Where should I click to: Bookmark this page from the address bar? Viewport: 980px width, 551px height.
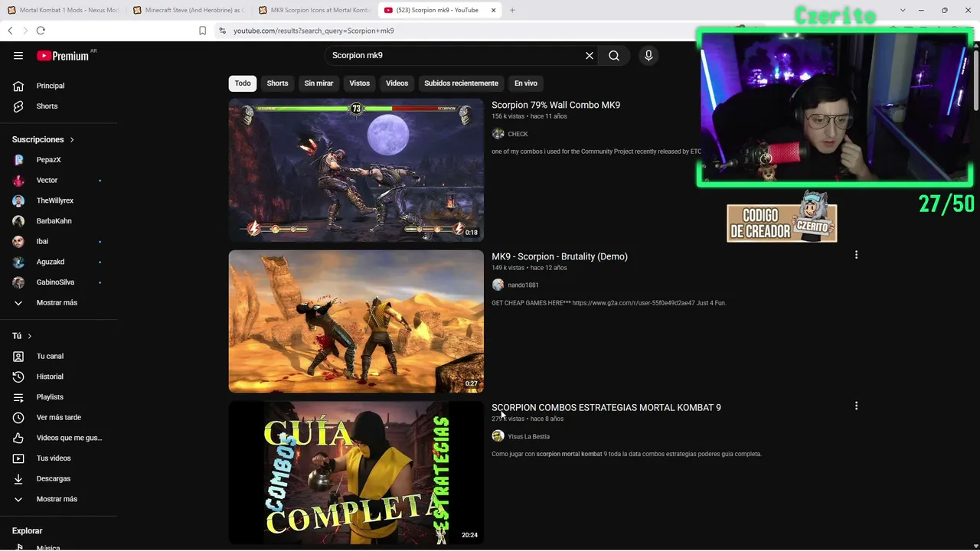click(x=202, y=31)
